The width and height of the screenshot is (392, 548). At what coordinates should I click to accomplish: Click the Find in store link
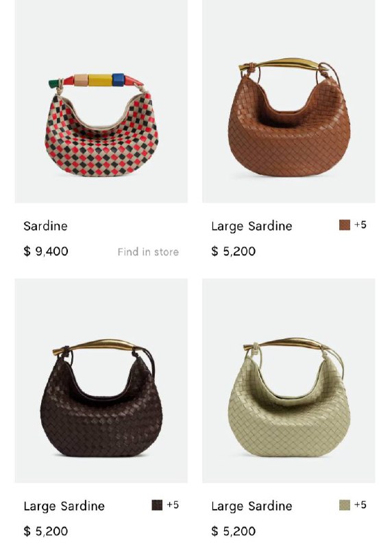148,251
